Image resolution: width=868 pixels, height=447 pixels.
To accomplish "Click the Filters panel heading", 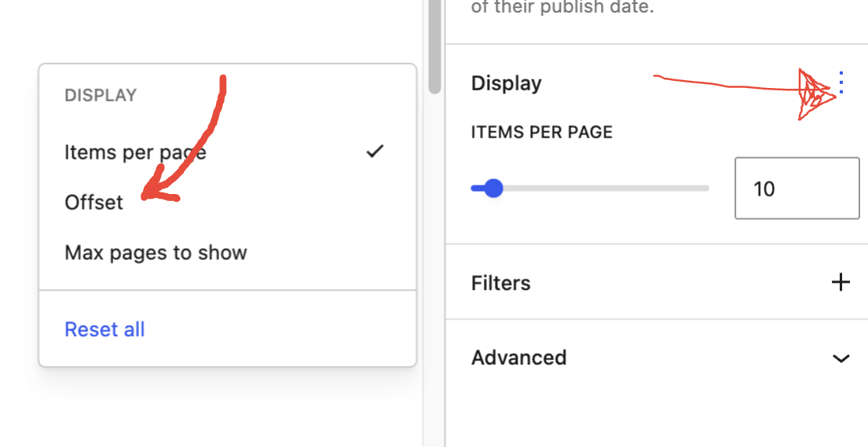I will [500, 283].
